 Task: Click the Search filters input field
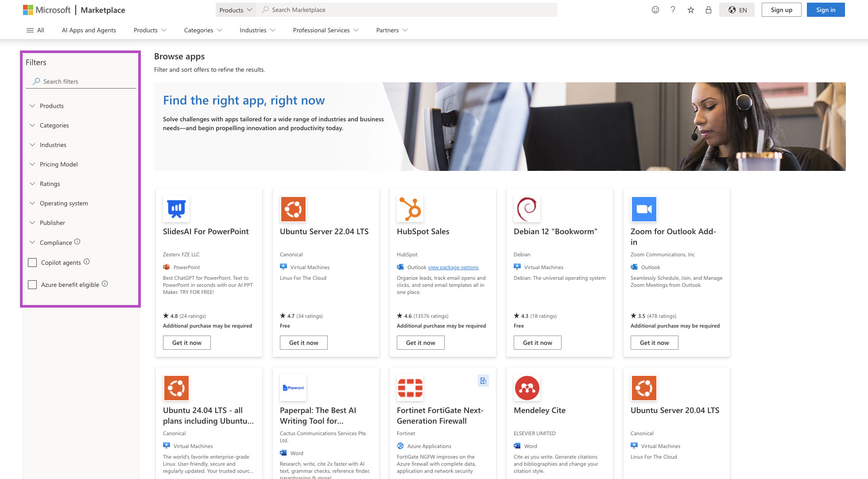tap(84, 81)
